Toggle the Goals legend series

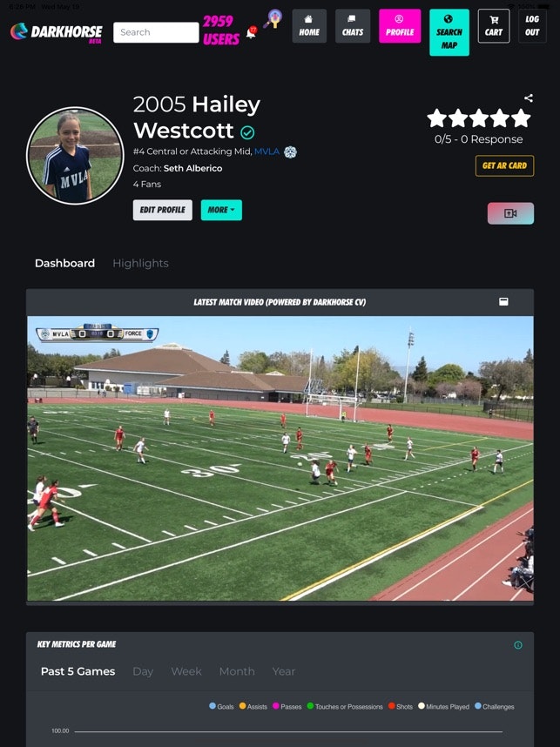[221, 706]
